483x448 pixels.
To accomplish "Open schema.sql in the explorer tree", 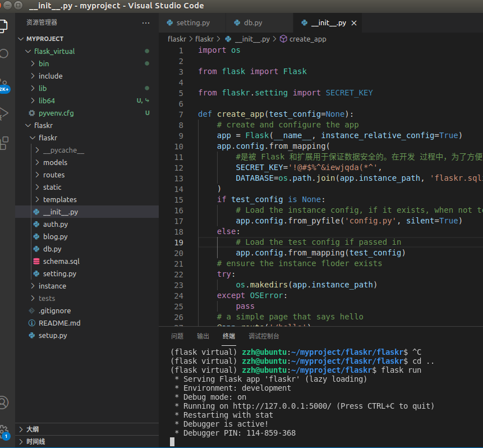I will click(x=87, y=261).
